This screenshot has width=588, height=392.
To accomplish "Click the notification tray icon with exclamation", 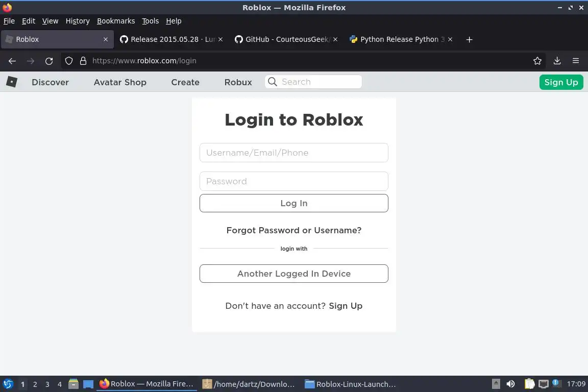I will (557, 383).
